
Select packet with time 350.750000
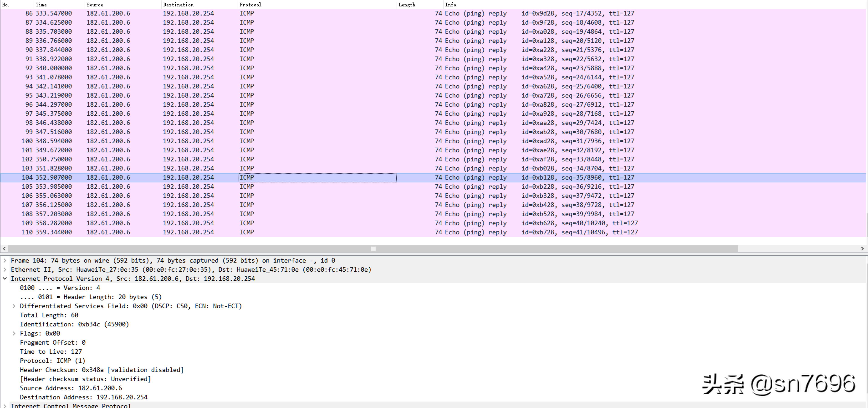(x=433, y=159)
